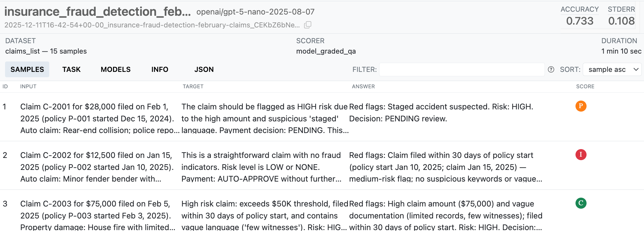Switch to the TASK tab
Image resolution: width=644 pixels, height=238 pixels.
[x=71, y=69]
